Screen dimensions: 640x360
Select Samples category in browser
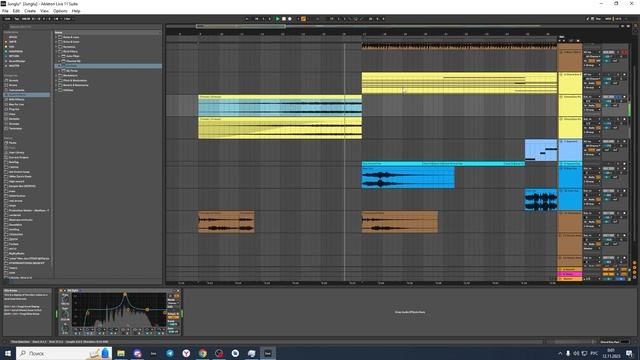tap(14, 119)
